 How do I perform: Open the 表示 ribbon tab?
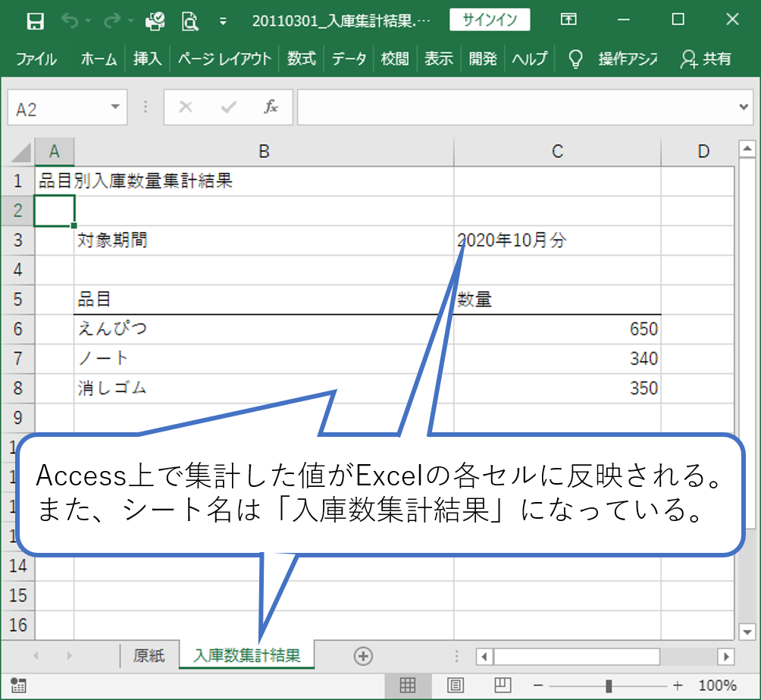coord(439,59)
